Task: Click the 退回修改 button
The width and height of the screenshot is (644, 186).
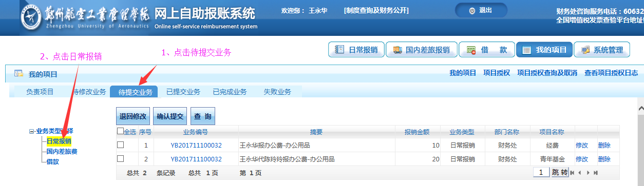Action: pos(133,116)
